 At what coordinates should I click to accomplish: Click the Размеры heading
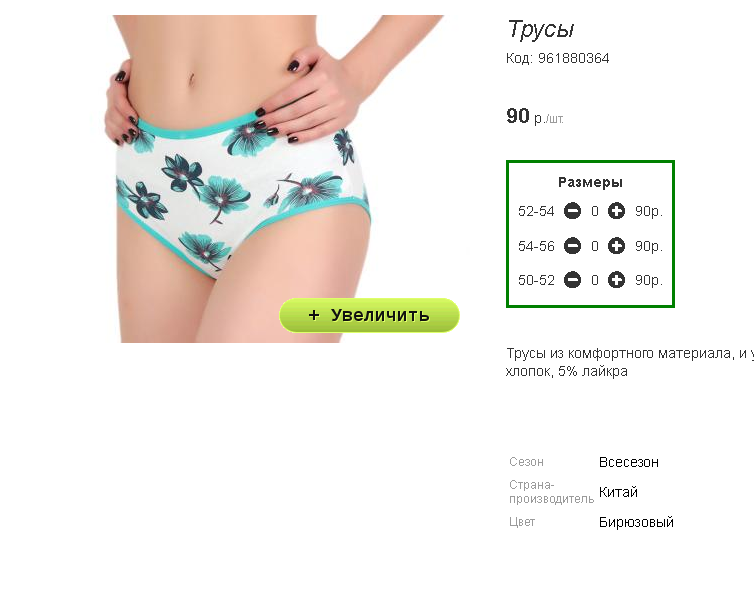pos(590,182)
